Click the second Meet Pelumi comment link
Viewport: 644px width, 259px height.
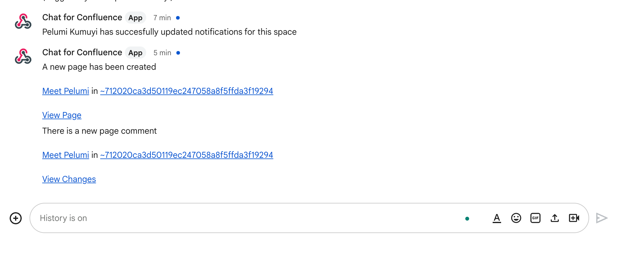point(65,155)
